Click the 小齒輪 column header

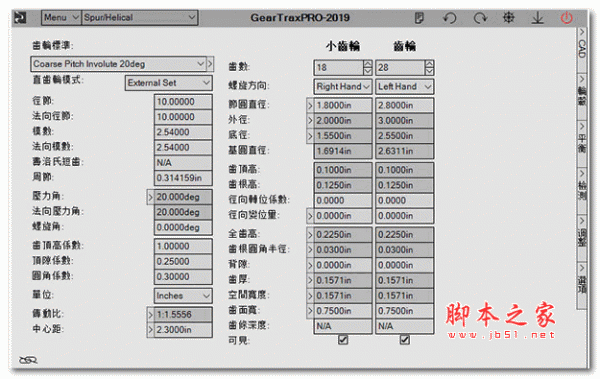pyautogui.click(x=343, y=46)
